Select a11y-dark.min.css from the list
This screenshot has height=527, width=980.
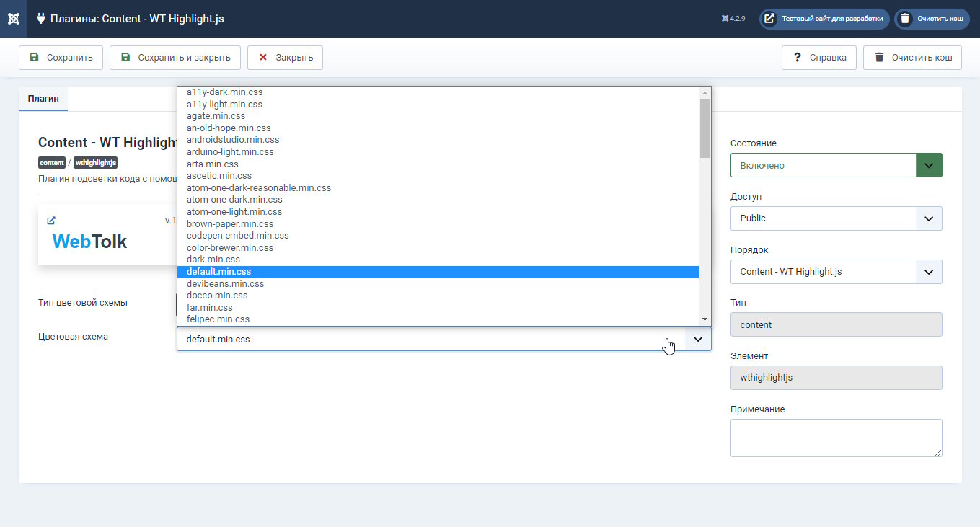(438, 92)
